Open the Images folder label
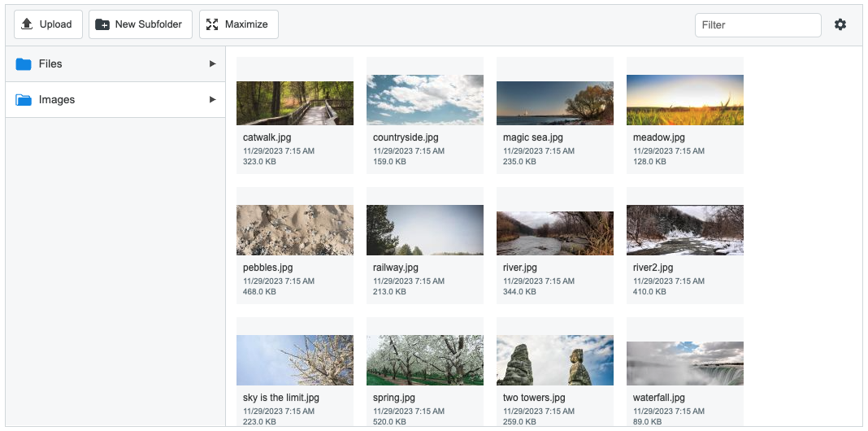868x431 pixels. pyautogui.click(x=56, y=100)
